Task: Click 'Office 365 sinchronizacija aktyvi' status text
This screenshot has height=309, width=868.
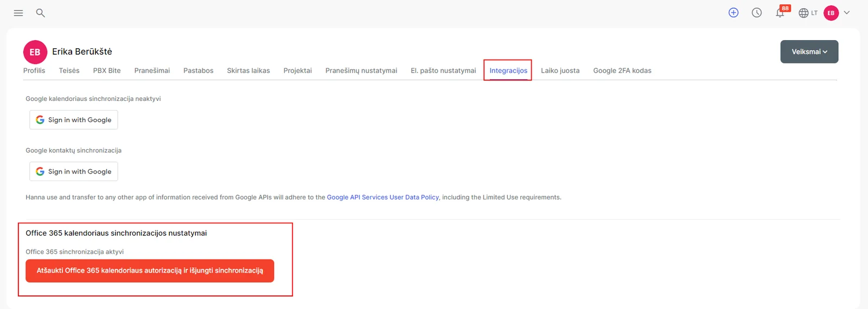Action: pyautogui.click(x=75, y=252)
